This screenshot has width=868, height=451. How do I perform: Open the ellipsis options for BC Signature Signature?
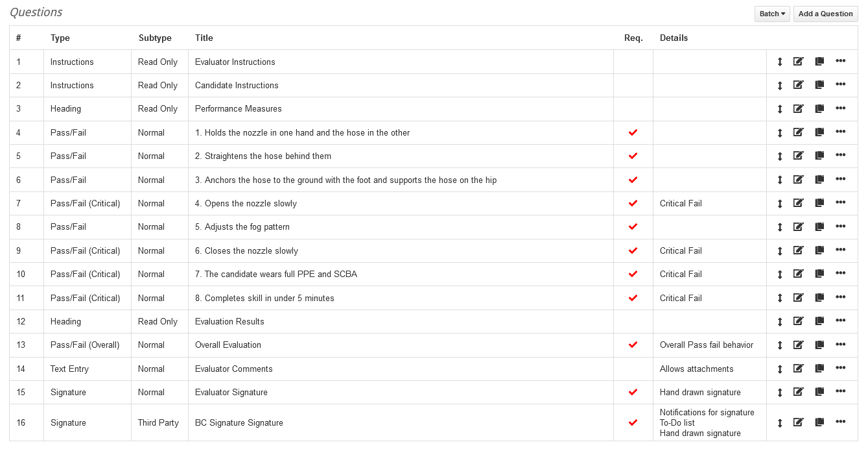pyautogui.click(x=841, y=422)
